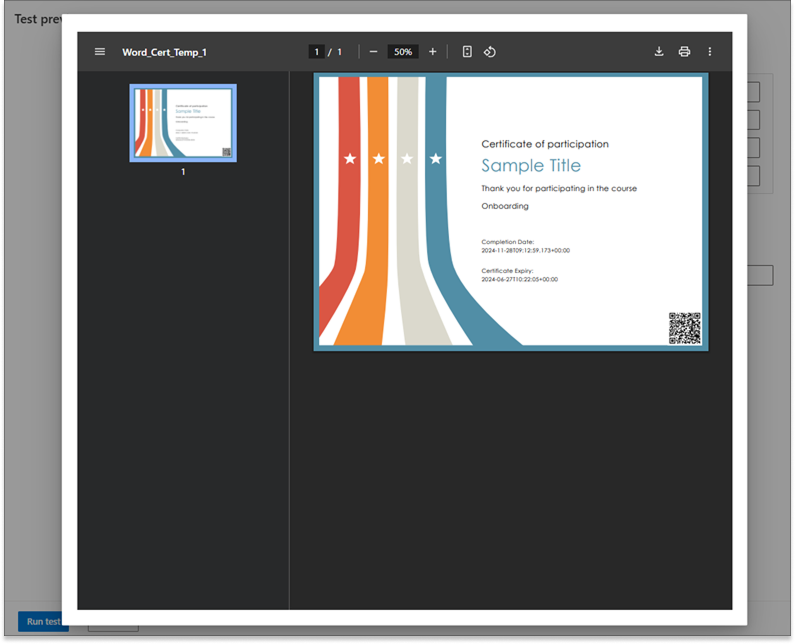Image resolution: width=795 pixels, height=644 pixels.
Task: Click the Sample Title heading on certificate
Action: (x=530, y=166)
